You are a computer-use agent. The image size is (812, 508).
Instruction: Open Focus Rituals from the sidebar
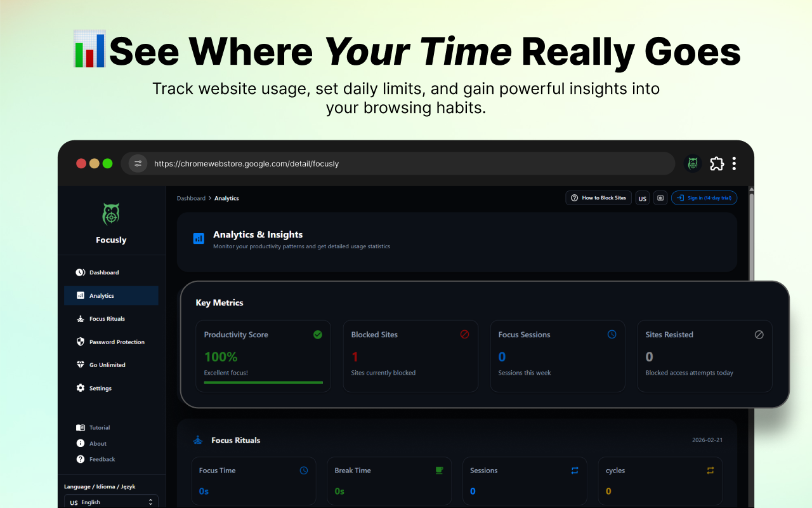(111, 319)
